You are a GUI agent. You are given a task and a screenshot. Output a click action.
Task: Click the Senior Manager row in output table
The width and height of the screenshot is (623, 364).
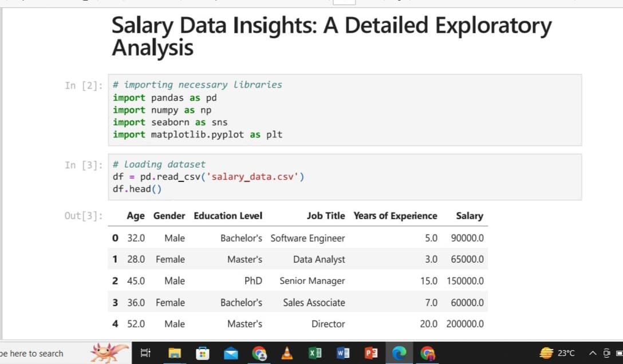tap(312, 281)
